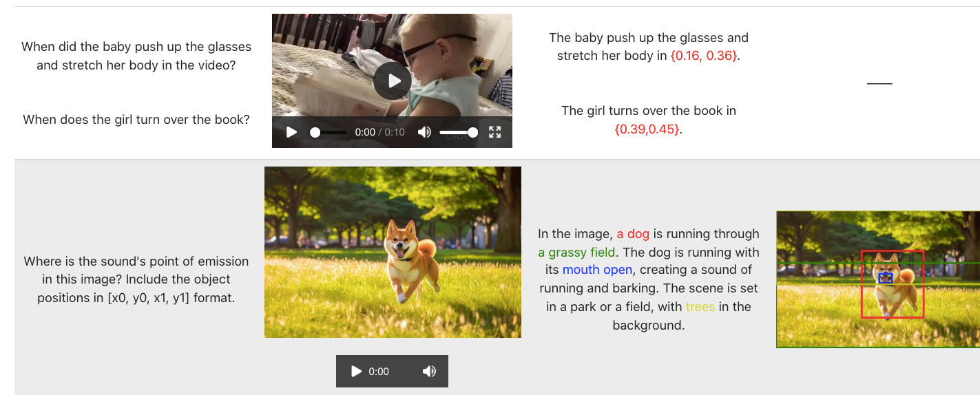The height and width of the screenshot is (395, 980).
Task: Click the large play button over the baby video
Action: 392,81
